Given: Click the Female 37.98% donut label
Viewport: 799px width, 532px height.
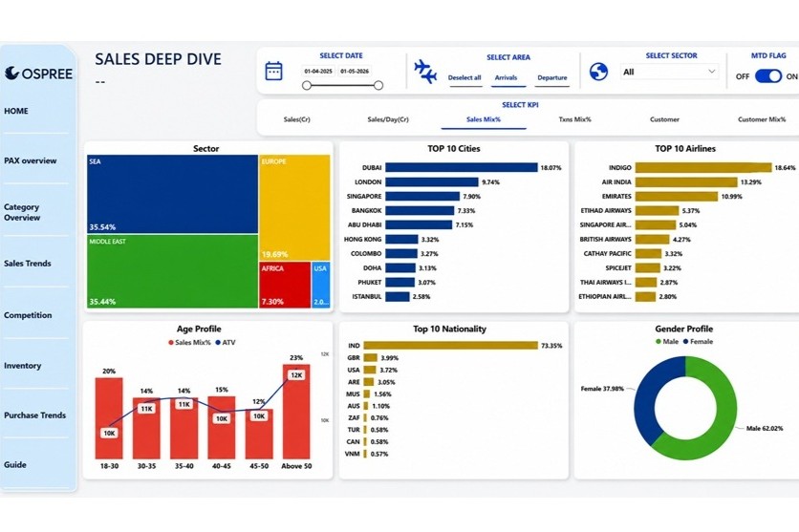Looking at the screenshot, I should (x=602, y=389).
